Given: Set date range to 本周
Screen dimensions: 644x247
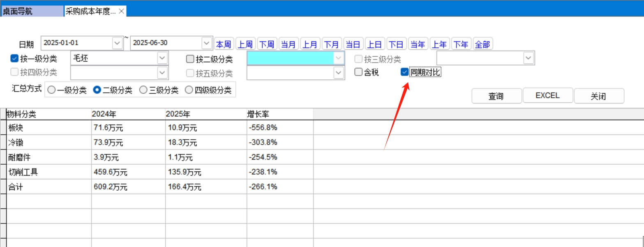Looking at the screenshot, I should click(224, 44).
